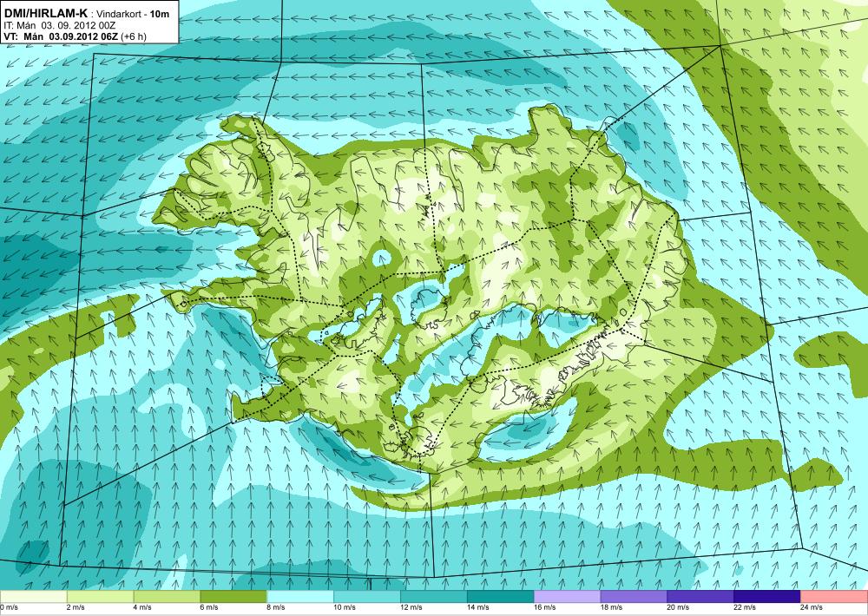
Task: Select the "8 m/s" legend label
Action: click(x=276, y=607)
